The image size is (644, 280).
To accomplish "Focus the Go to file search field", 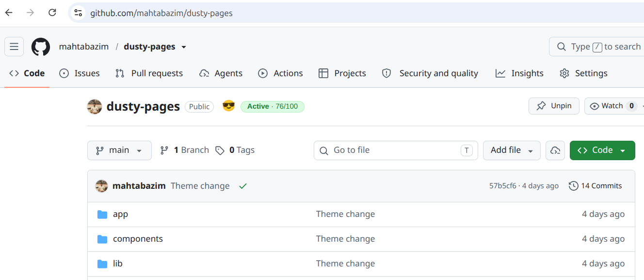I will pyautogui.click(x=396, y=150).
